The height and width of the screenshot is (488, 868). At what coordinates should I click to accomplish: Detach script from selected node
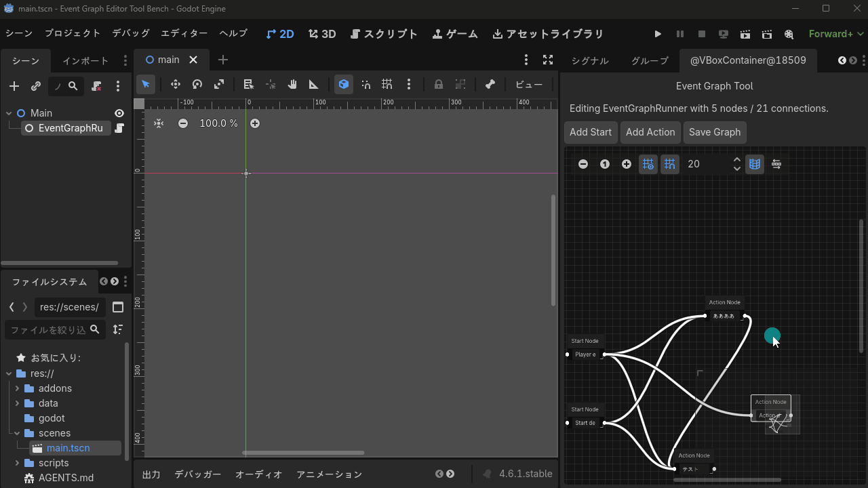click(97, 86)
